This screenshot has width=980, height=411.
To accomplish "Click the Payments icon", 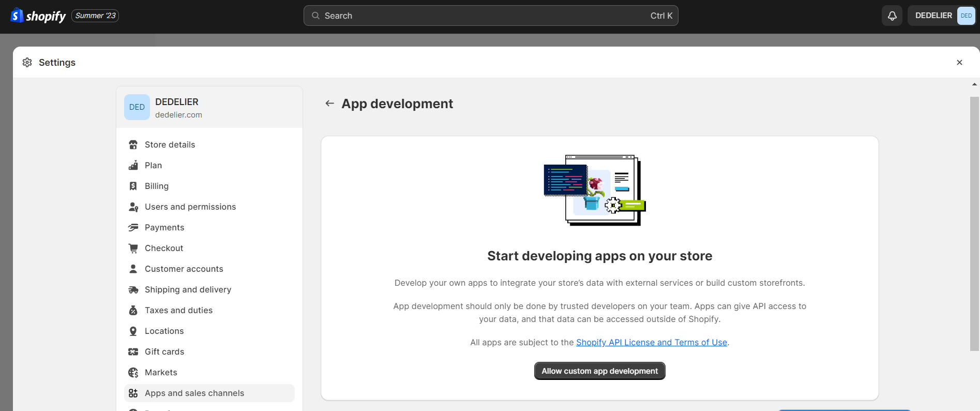I will coord(133,227).
